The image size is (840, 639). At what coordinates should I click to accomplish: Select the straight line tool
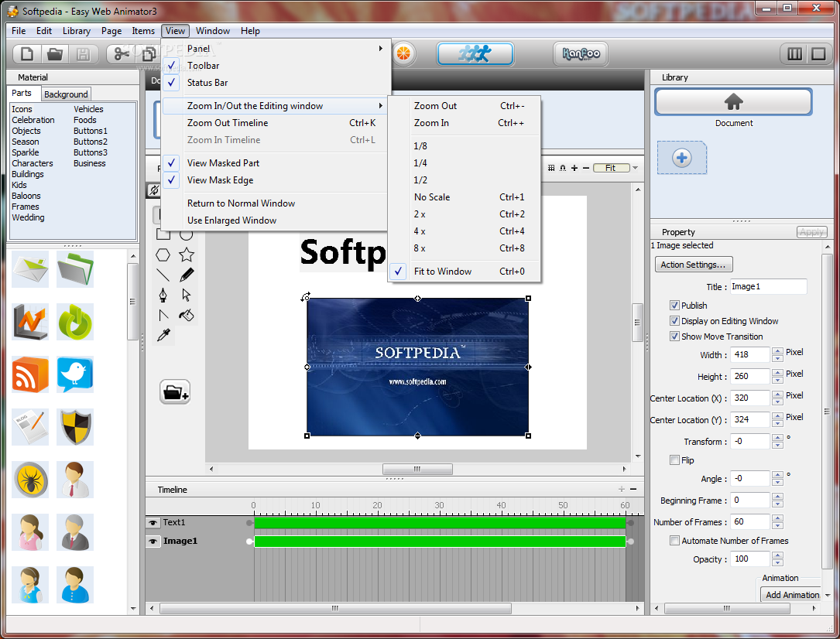coord(163,275)
